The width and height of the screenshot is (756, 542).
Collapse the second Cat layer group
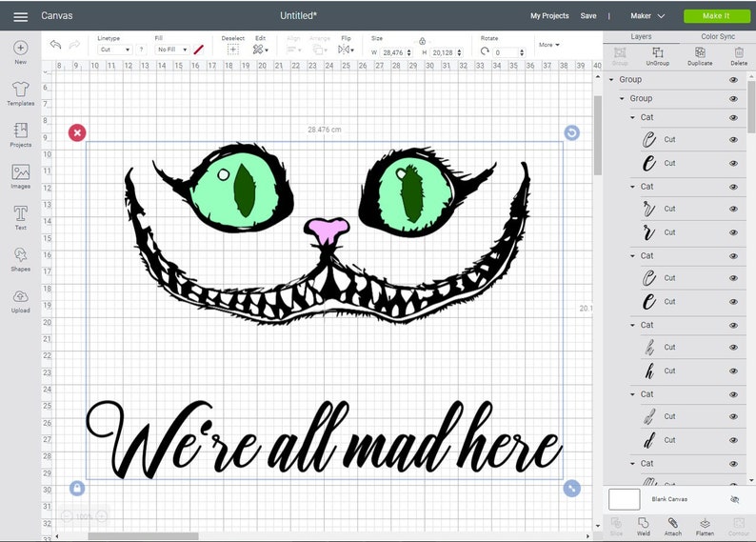point(632,187)
